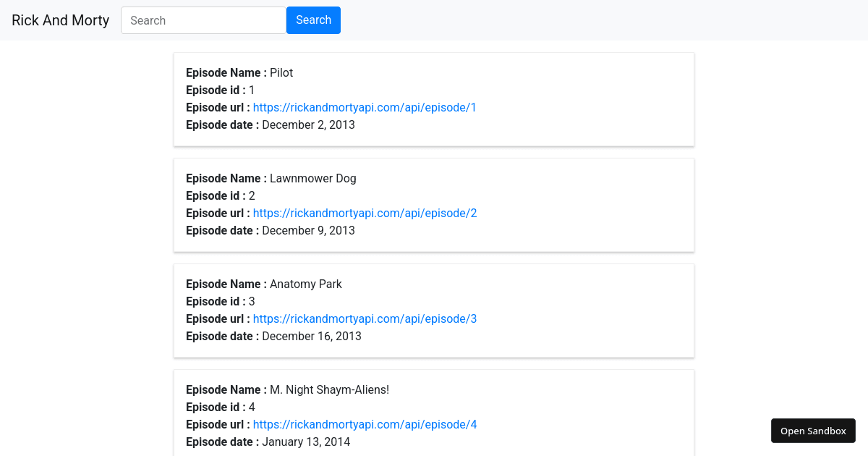Click the January 13, 2014 date

306,442
